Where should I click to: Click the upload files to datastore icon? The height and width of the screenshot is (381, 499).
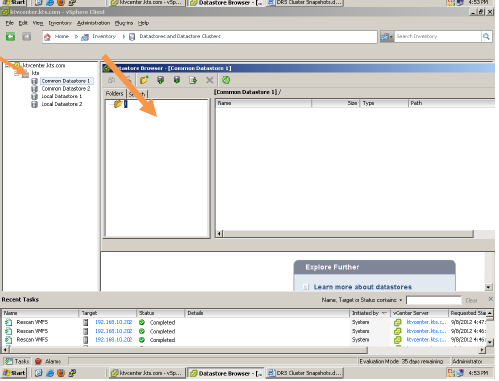click(161, 80)
